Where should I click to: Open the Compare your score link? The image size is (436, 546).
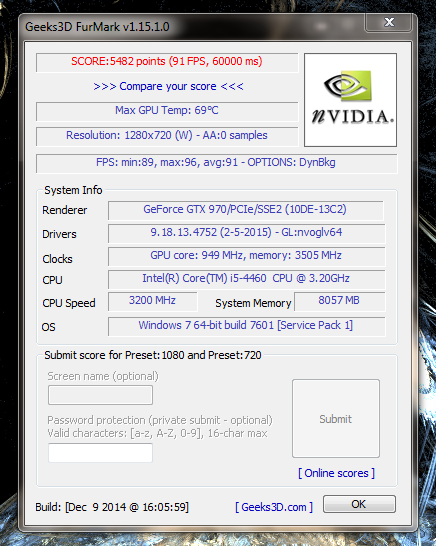pos(168,86)
